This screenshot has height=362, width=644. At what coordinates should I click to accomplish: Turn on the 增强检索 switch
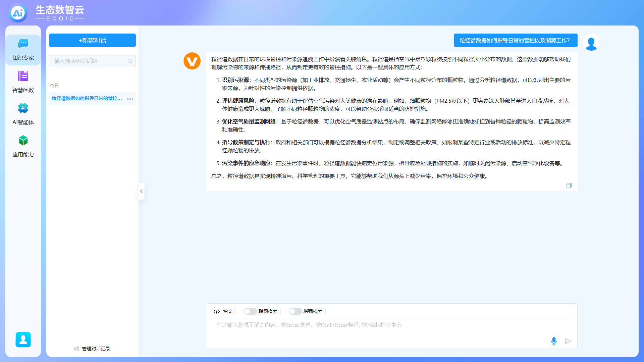295,311
